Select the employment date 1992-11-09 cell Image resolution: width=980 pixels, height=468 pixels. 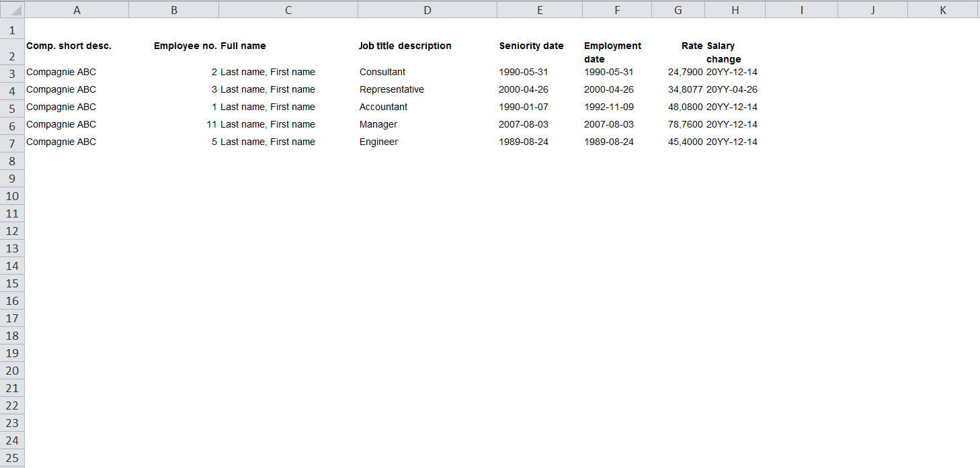(x=608, y=107)
